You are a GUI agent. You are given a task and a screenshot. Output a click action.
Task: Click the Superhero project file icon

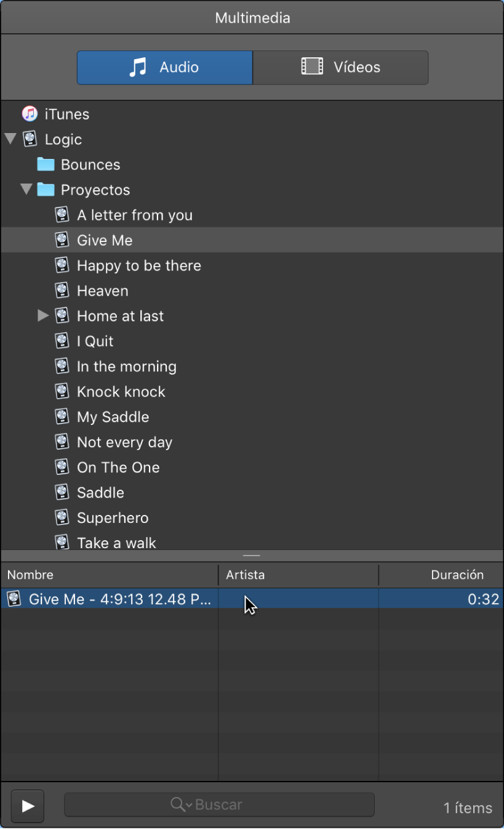(x=62, y=518)
